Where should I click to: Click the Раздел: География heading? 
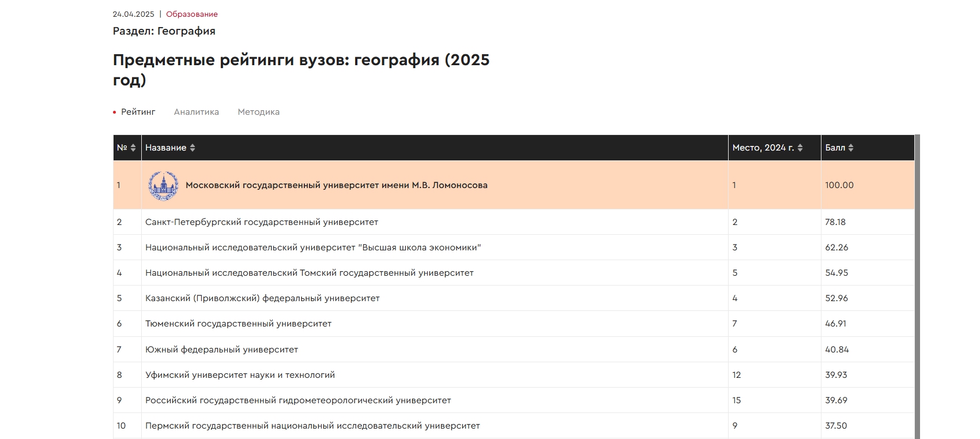(x=164, y=31)
